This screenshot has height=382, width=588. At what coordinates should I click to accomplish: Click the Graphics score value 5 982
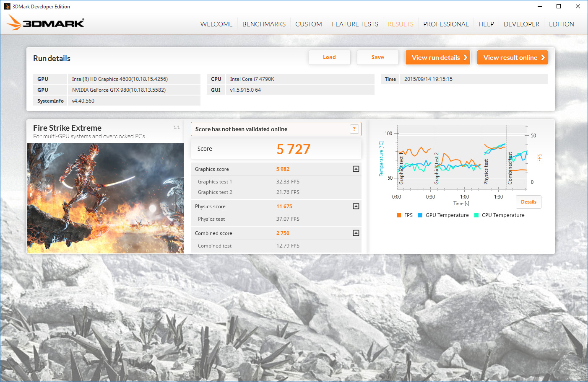(283, 169)
